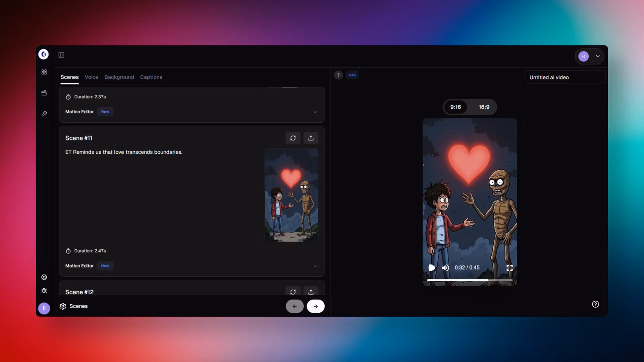The image size is (644, 362).
Task: Regenerate Scene #12 using its refresh icon
Action: (x=293, y=292)
